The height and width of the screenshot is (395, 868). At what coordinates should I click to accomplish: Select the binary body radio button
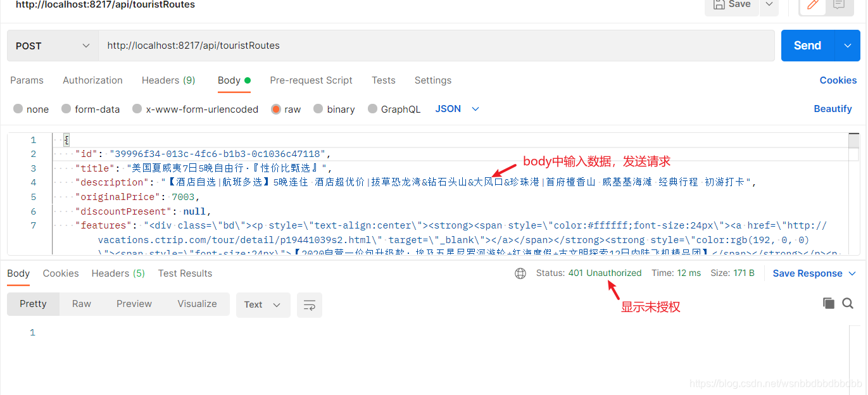click(318, 109)
